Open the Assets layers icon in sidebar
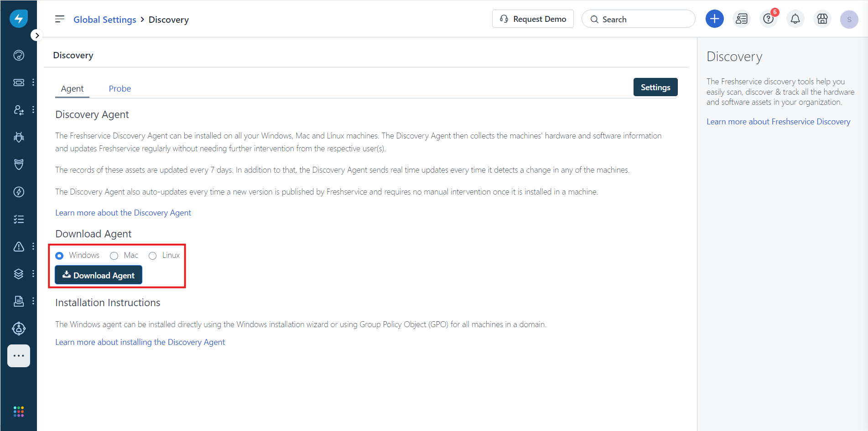 click(x=19, y=274)
